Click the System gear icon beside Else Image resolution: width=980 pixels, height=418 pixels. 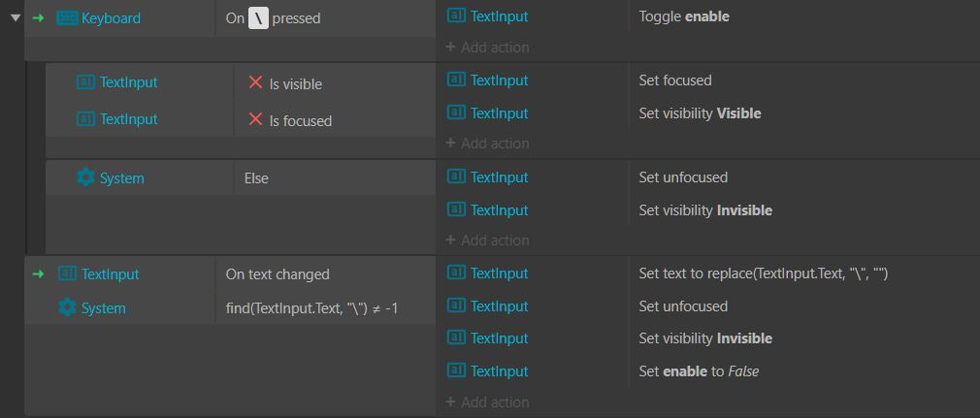(x=85, y=178)
